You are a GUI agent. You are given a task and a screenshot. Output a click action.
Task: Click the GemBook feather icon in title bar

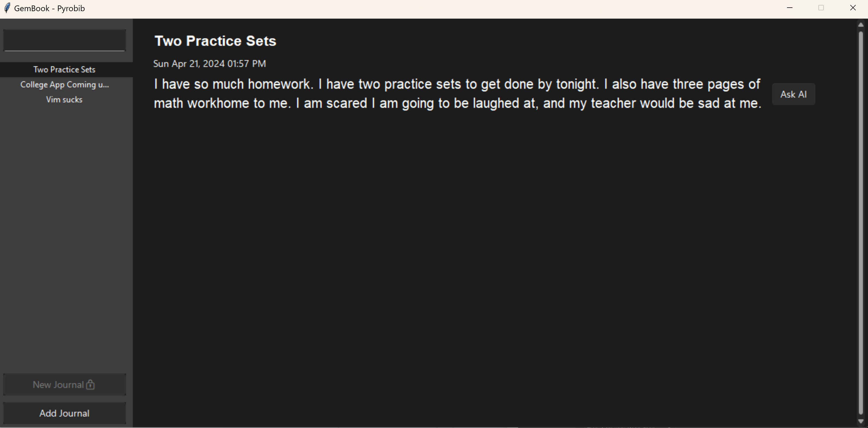pos(7,8)
